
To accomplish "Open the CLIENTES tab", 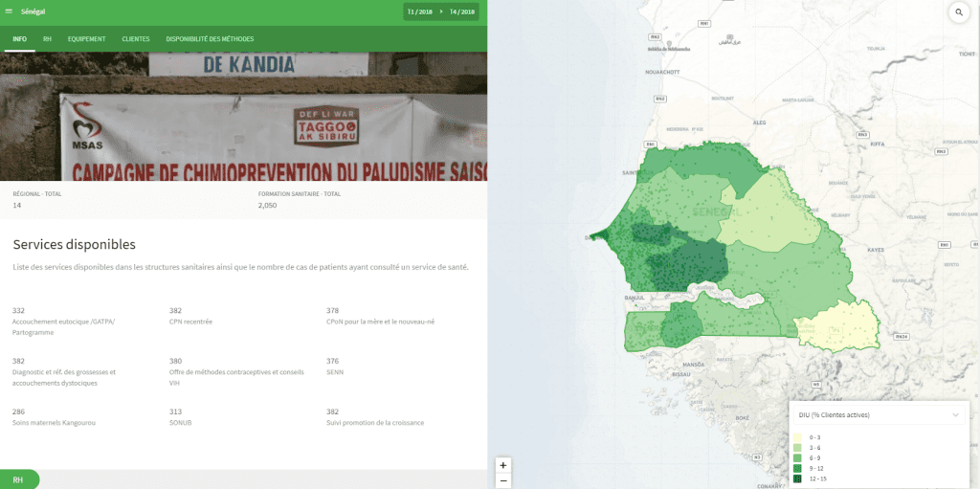I will pos(136,39).
